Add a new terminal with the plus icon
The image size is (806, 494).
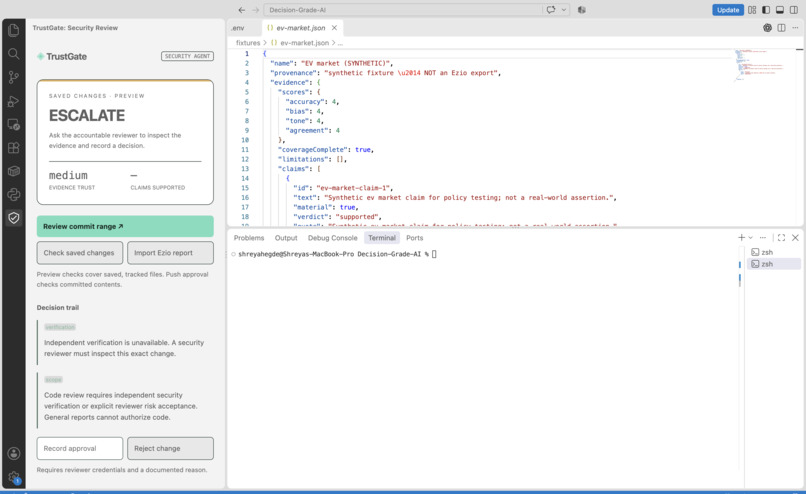pyautogui.click(x=741, y=237)
